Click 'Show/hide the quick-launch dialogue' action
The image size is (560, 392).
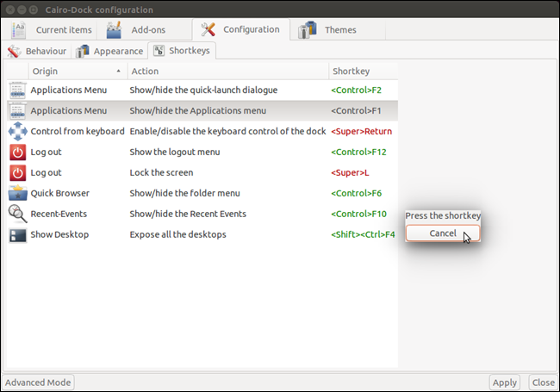(203, 90)
